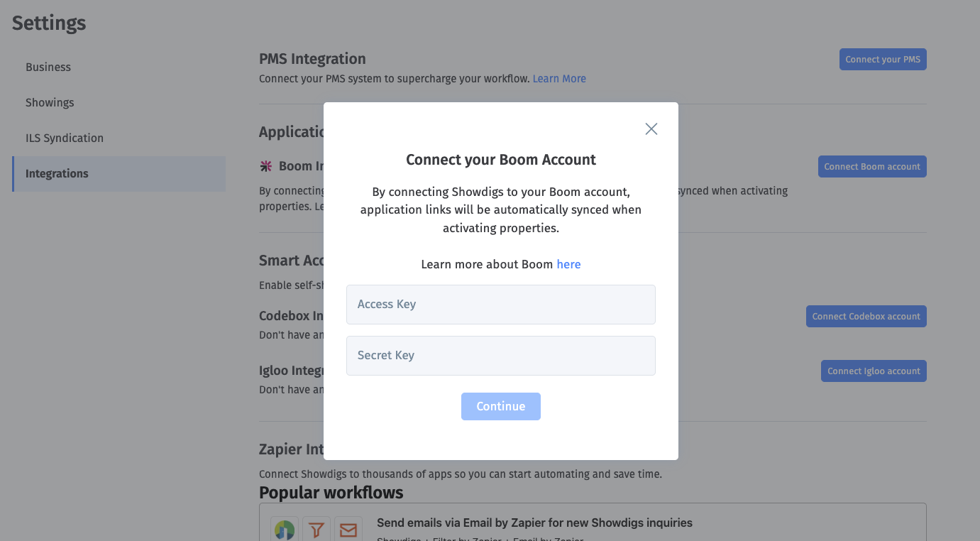
Task: Click the Showdigs app icon in workflow
Action: (x=285, y=529)
